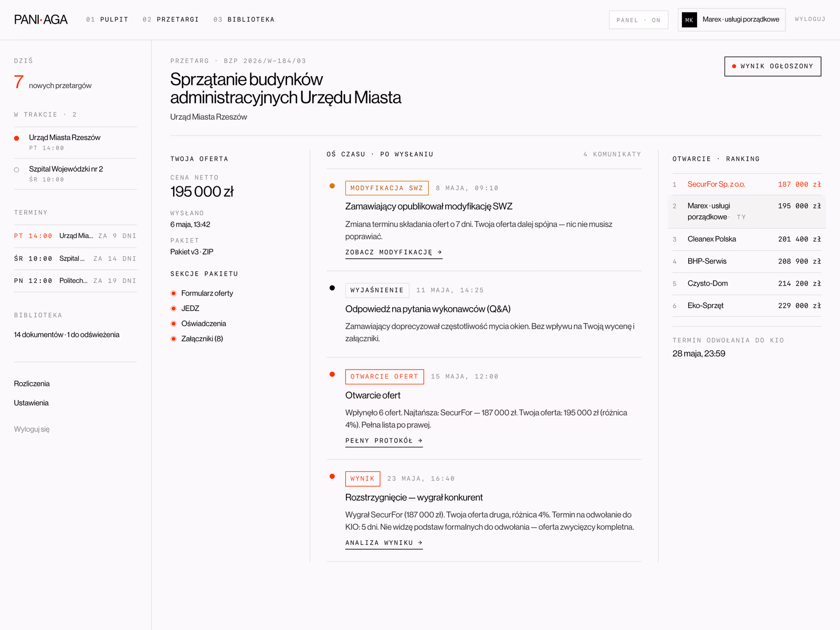Open the ZOBACZ MODYFIKACJĘ link
The height and width of the screenshot is (630, 840).
pyautogui.click(x=394, y=253)
